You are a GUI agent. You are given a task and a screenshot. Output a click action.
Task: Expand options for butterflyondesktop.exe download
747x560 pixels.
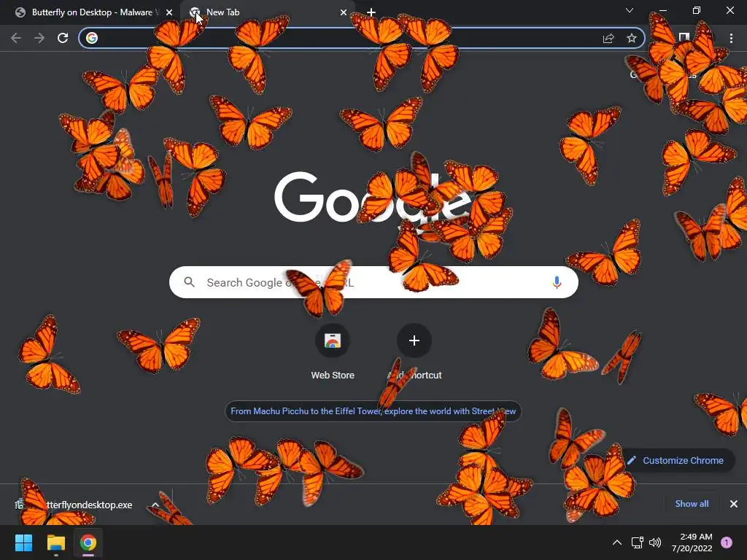click(x=155, y=505)
